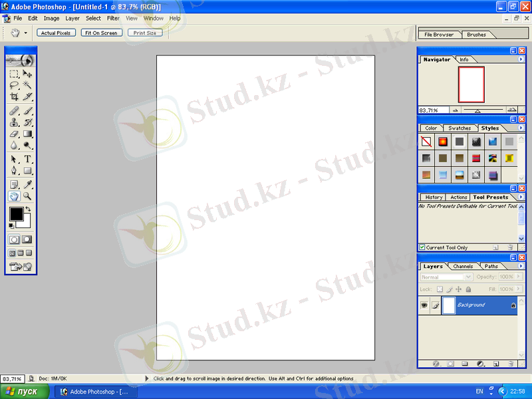The image size is (532, 399).
Task: Switch to the Channels tab
Action: click(463, 266)
